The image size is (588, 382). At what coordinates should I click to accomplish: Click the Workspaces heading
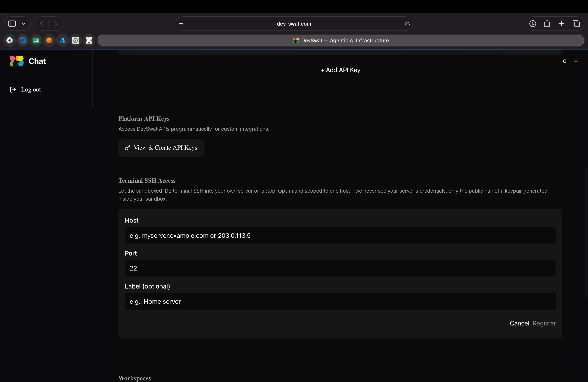[134, 378]
